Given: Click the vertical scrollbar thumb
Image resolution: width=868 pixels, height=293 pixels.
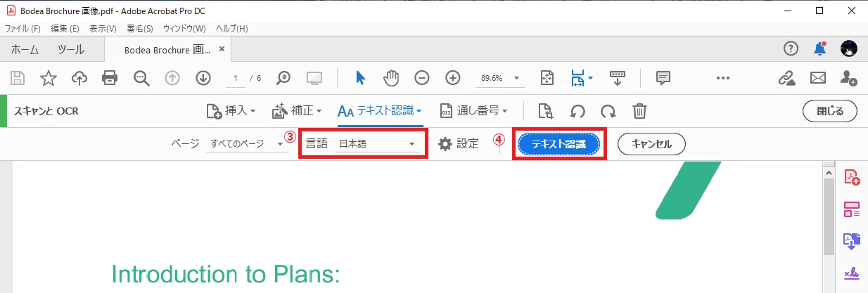Looking at the screenshot, I should [829, 216].
